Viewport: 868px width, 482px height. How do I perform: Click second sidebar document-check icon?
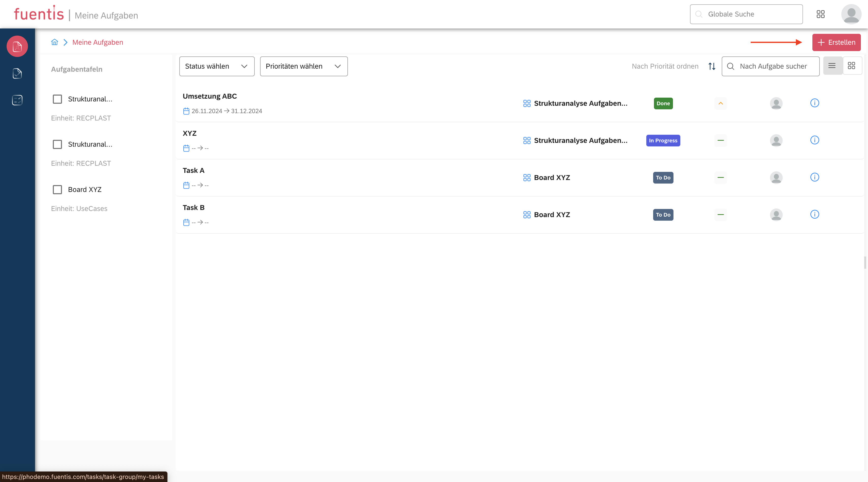point(17,73)
